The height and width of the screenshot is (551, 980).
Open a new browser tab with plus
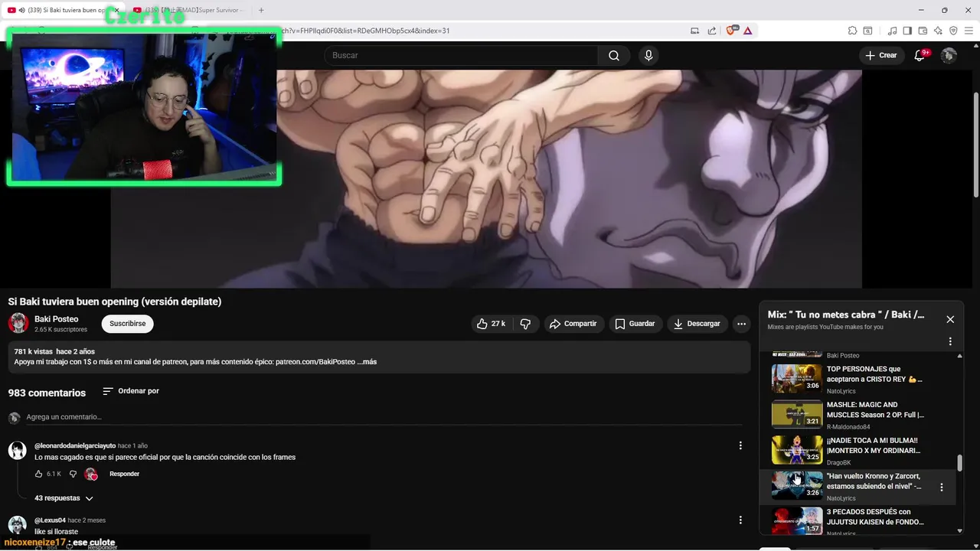click(261, 10)
